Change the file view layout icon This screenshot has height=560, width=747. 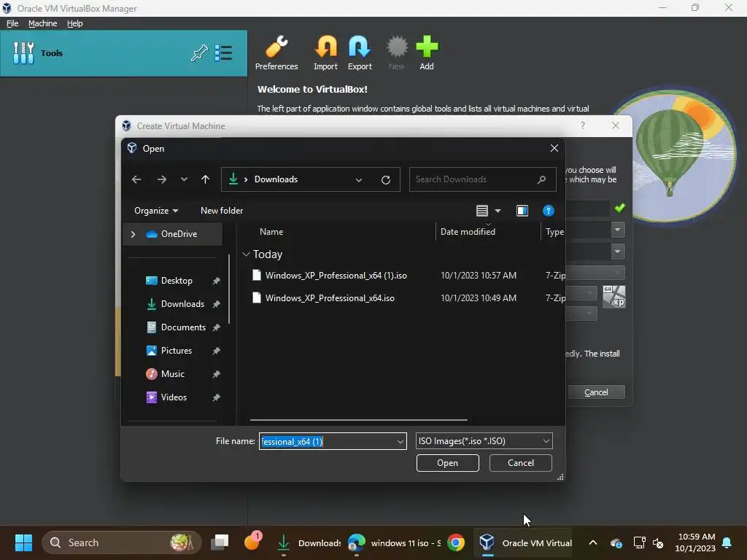[482, 211]
